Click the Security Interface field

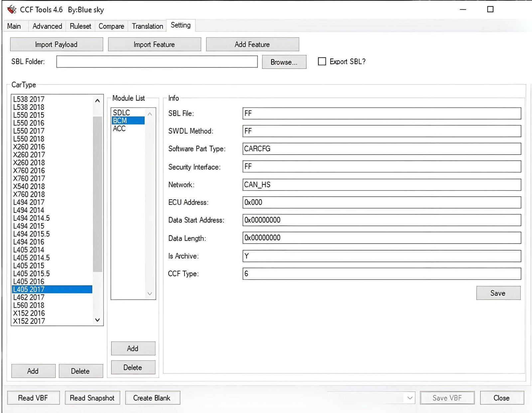click(x=382, y=166)
